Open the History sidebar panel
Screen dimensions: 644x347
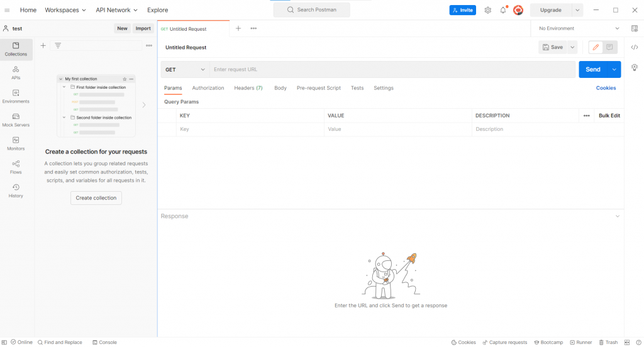(16, 191)
